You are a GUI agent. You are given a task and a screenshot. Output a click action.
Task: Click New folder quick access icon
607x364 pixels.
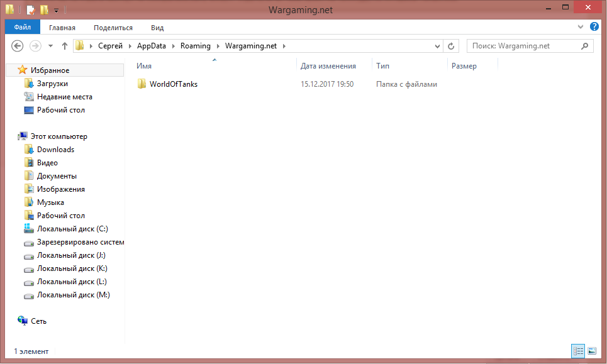pos(44,9)
